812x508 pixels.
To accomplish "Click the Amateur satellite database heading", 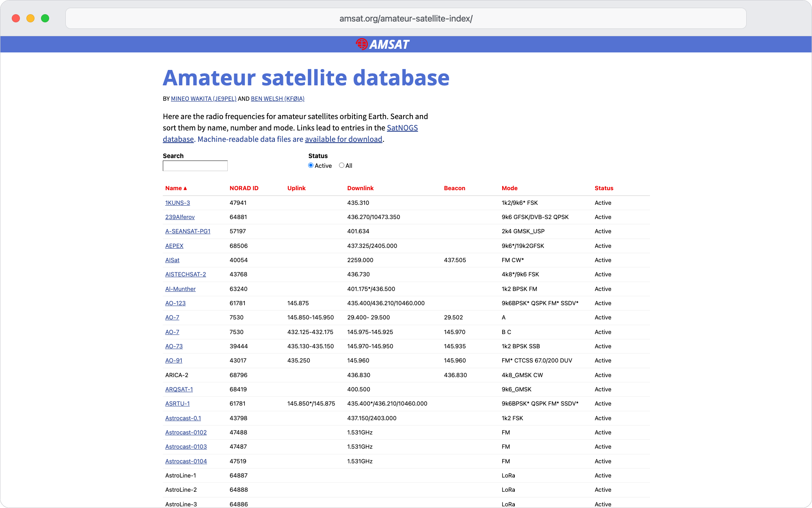I will click(x=306, y=78).
